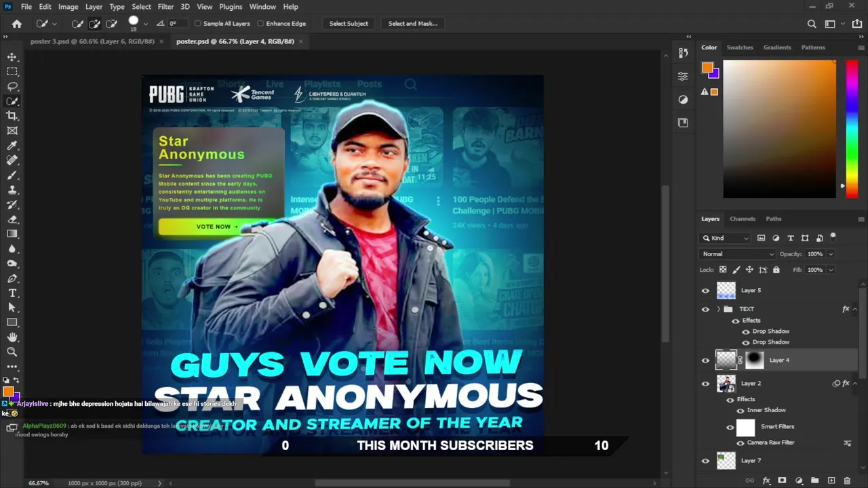Select the Gradient tool
This screenshot has height=488, width=868.
coord(12,234)
